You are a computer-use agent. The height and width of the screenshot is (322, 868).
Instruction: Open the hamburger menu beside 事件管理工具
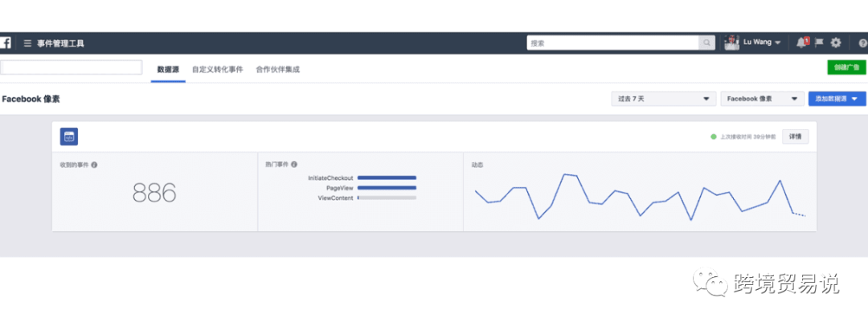[27, 43]
